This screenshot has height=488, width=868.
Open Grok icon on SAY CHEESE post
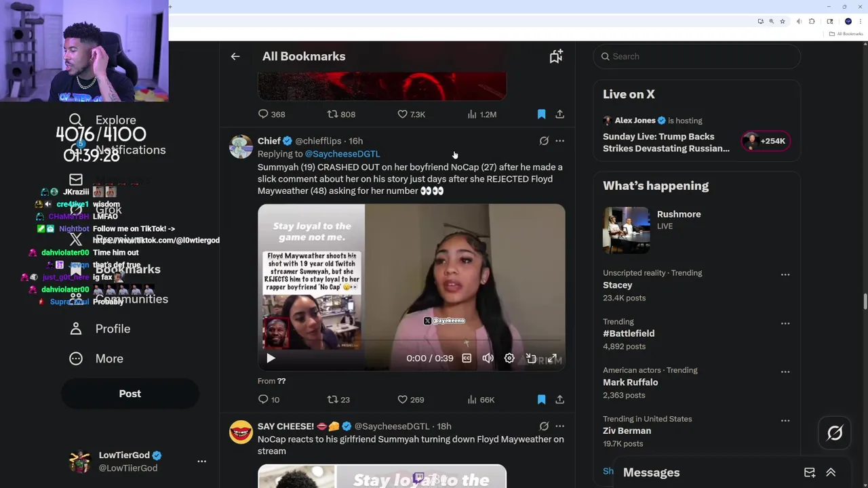click(x=544, y=426)
